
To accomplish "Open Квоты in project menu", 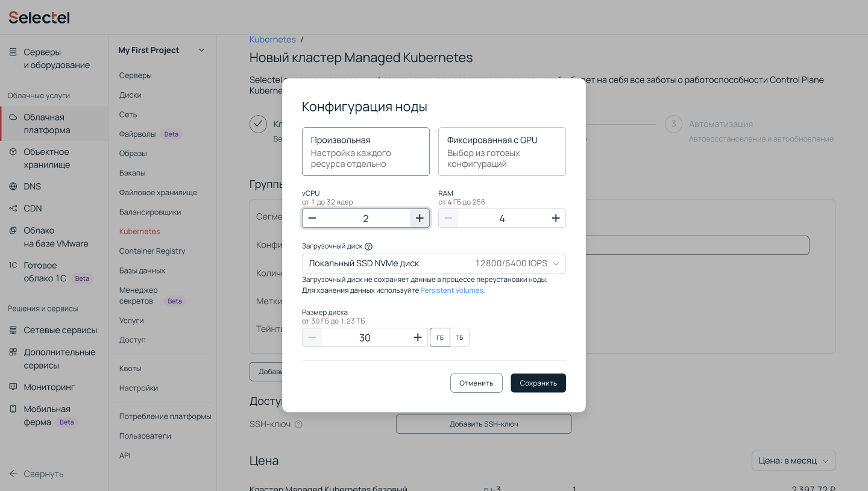I will tap(130, 368).
